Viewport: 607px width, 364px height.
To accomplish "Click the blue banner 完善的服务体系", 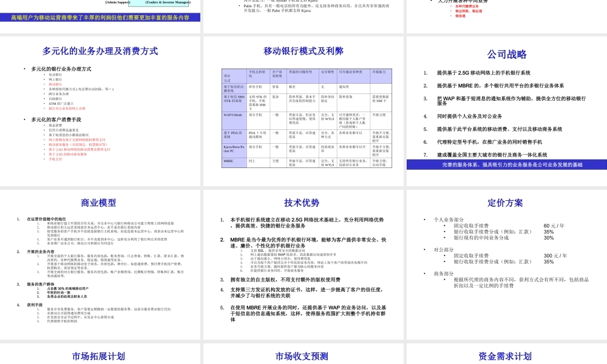I will click(x=507, y=165).
